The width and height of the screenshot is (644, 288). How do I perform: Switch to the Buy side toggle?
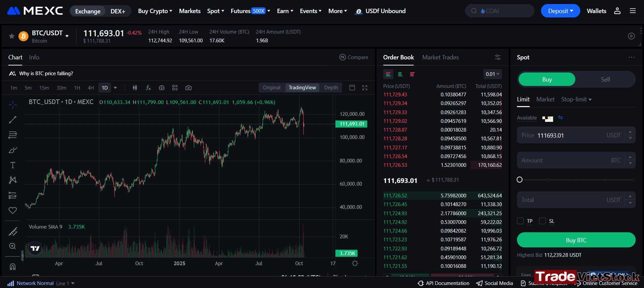(547, 80)
